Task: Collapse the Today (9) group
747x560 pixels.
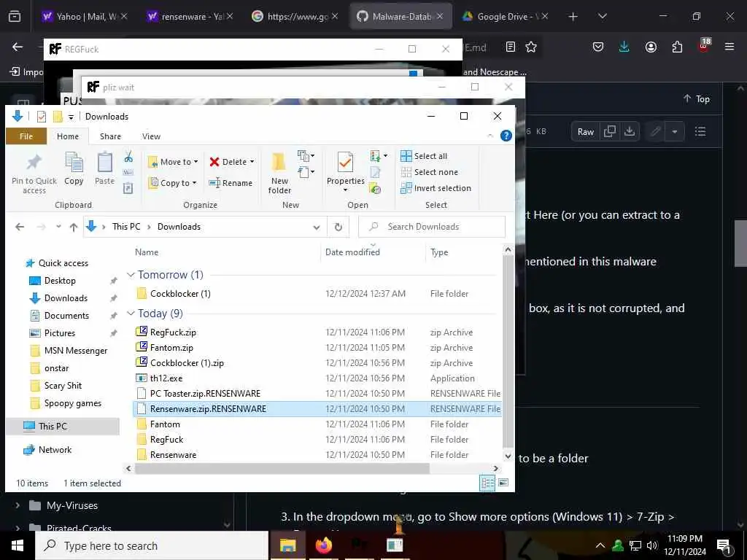Action: click(x=131, y=314)
